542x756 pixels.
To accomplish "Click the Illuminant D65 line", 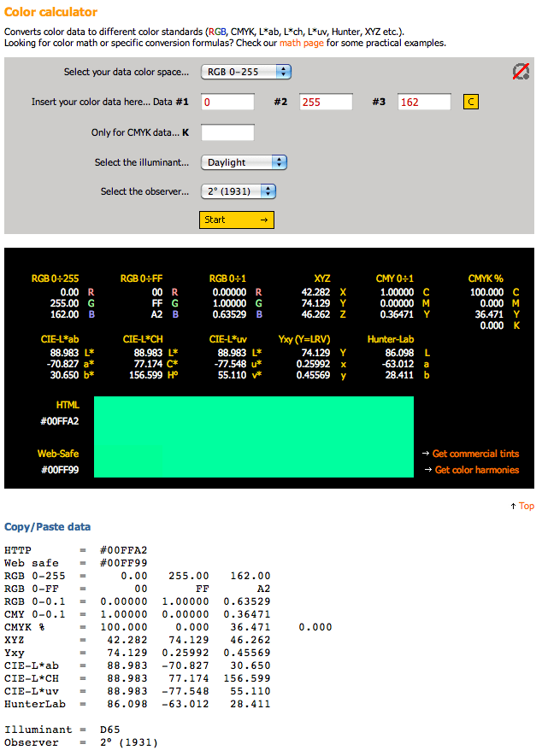I will coord(62,730).
